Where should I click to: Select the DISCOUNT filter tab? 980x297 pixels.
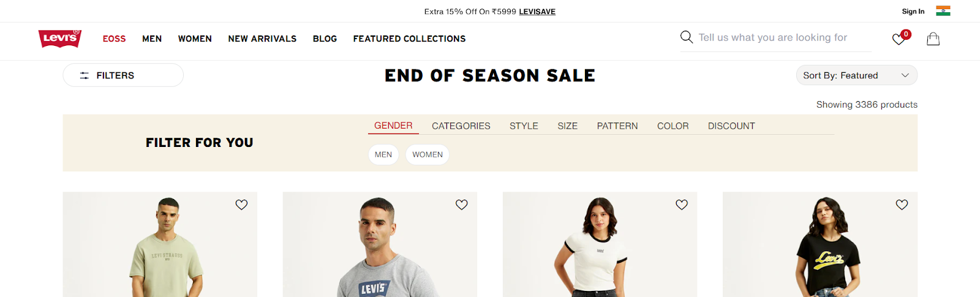[731, 126]
